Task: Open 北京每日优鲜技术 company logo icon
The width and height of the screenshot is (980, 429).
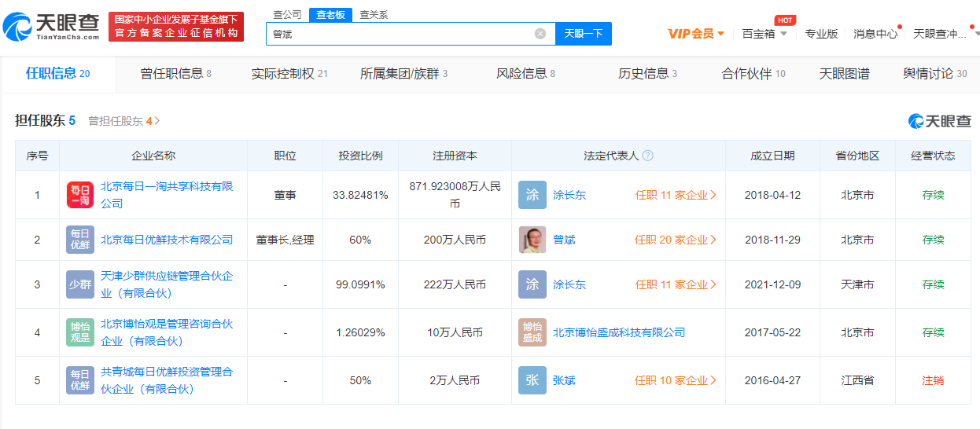Action: tap(80, 240)
